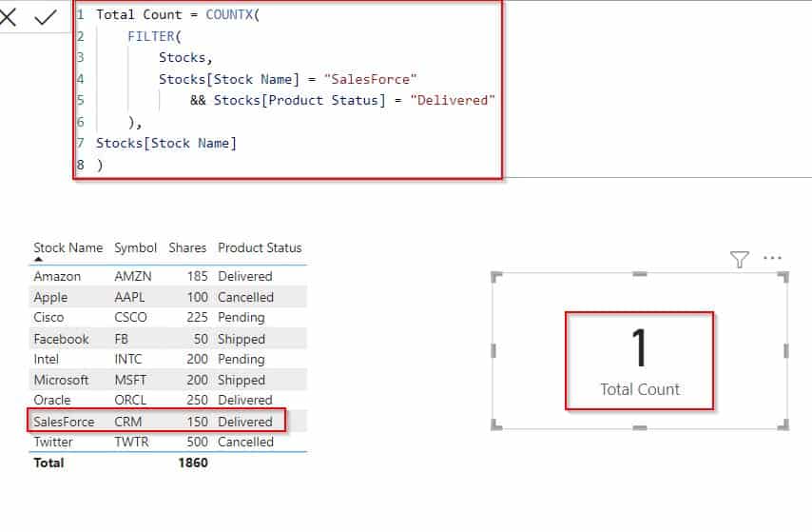Select the Amazon row cell

point(57,276)
